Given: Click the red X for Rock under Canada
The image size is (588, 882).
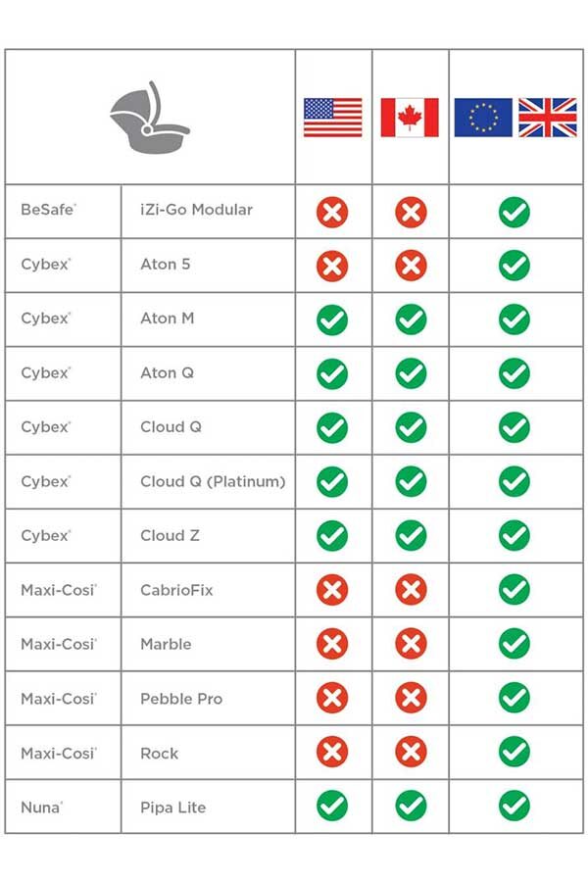Looking at the screenshot, I should (411, 753).
